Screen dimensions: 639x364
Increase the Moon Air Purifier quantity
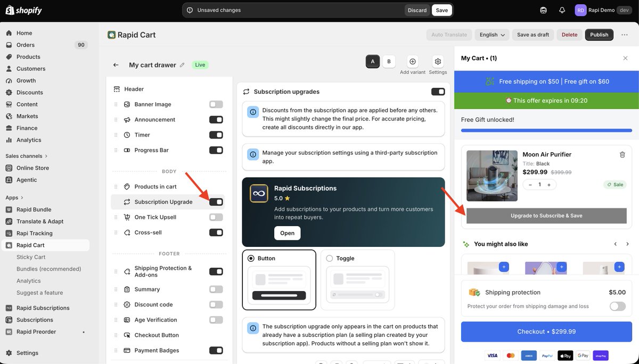click(x=549, y=185)
